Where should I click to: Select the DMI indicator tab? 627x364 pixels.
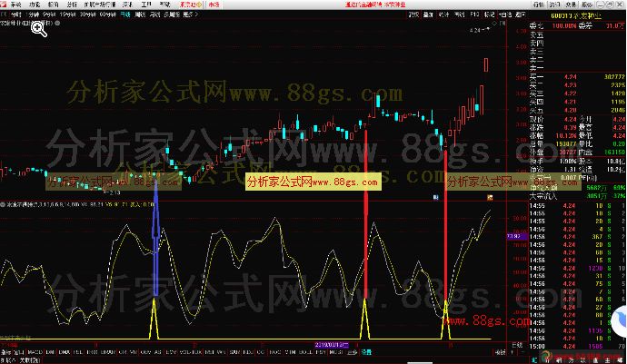click(x=50, y=352)
